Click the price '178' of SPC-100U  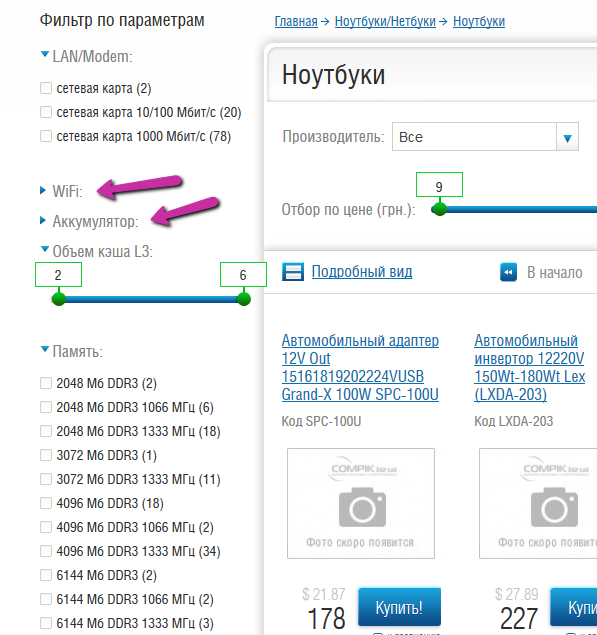pyautogui.click(x=326, y=618)
